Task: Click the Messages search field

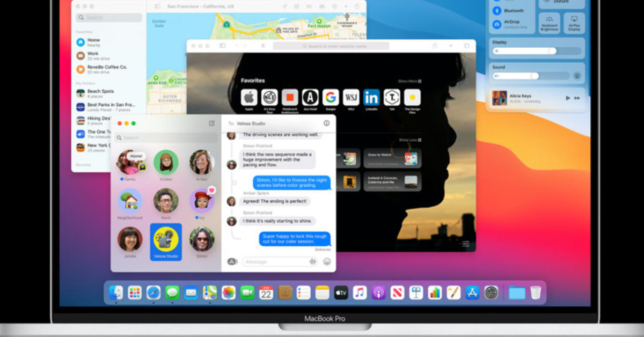Action: coord(166,138)
